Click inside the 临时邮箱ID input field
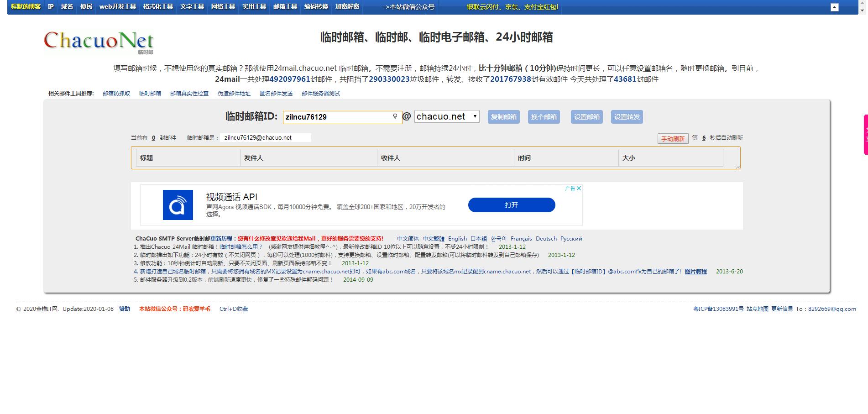Image resolution: width=868 pixels, height=414 pixels. point(338,117)
